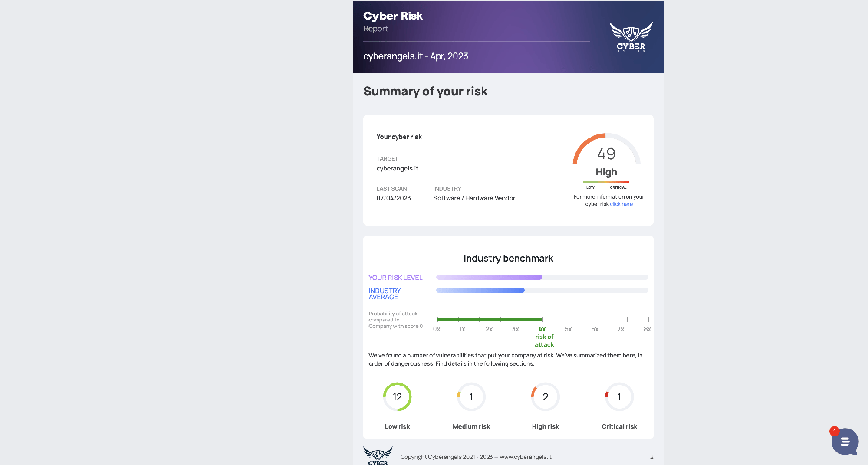Click the 4x risk of attack marker
The image size is (868, 465).
(x=542, y=329)
